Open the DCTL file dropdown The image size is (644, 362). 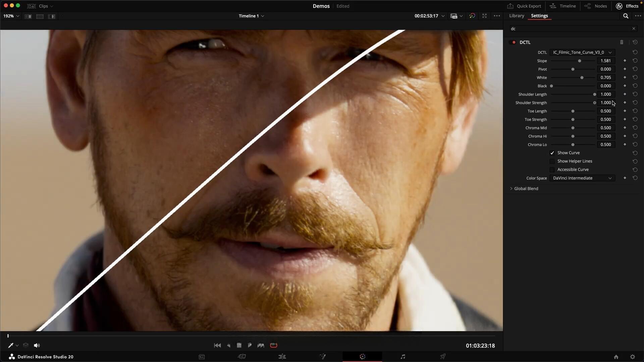coord(582,52)
